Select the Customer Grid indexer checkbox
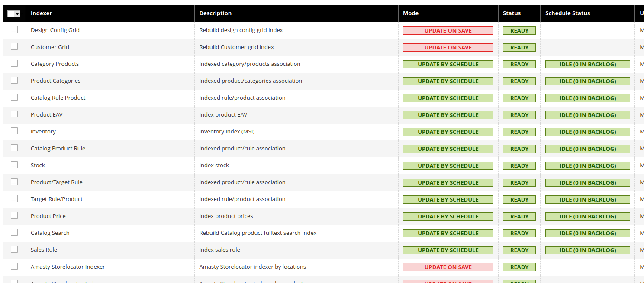This screenshot has width=644, height=283. (x=14, y=46)
